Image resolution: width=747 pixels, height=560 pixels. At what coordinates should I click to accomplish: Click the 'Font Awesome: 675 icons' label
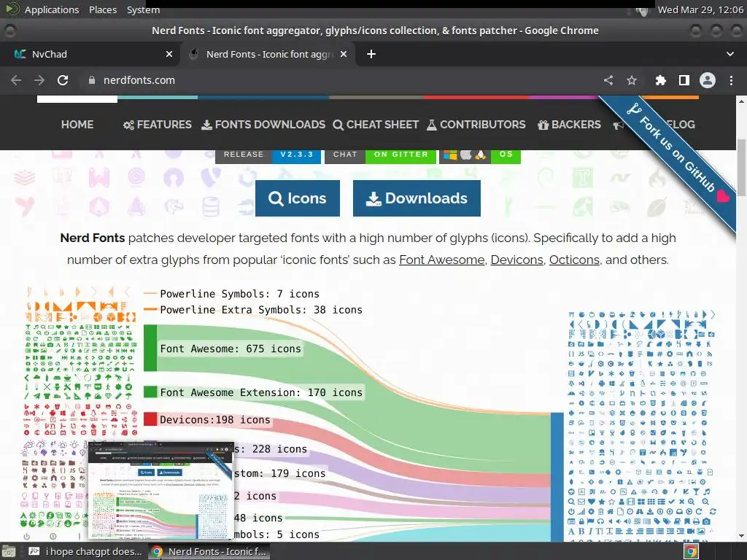pos(231,349)
